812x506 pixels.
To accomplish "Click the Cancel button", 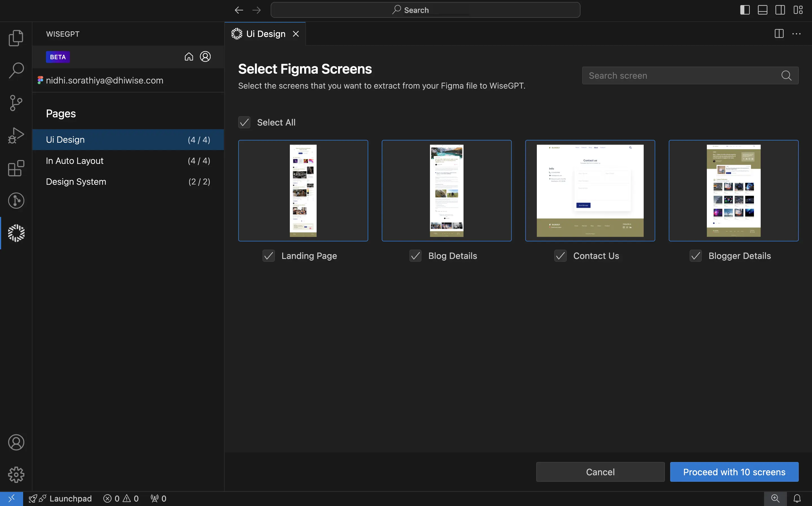I will pos(600,472).
